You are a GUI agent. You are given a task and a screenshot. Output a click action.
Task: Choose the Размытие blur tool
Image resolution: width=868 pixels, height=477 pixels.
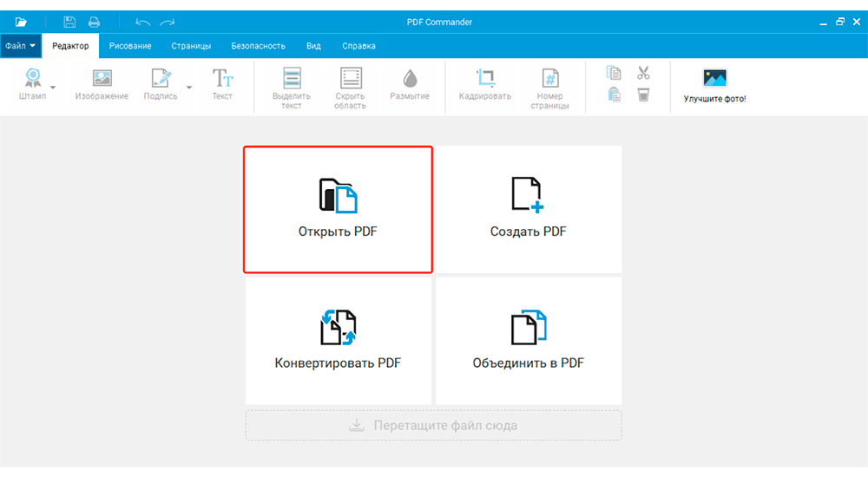[x=410, y=85]
